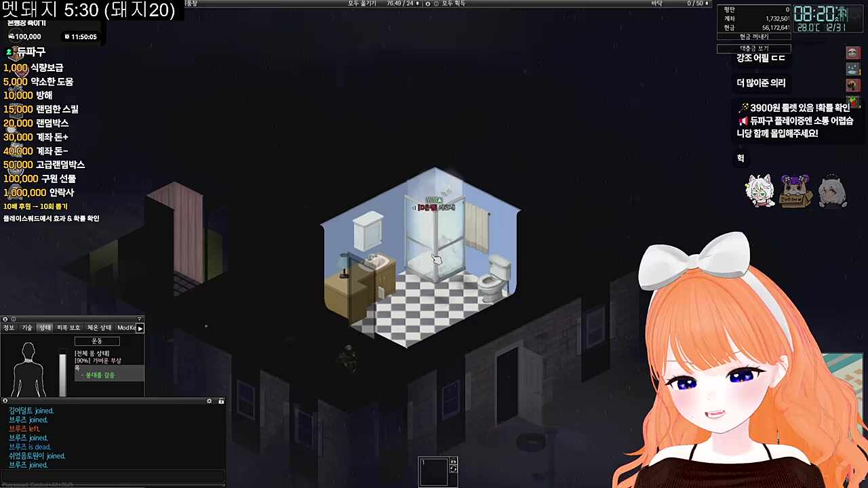Viewport: 868px width, 488px height.
Task: Click the third moodle icon with dark figure
Action: coord(853,85)
